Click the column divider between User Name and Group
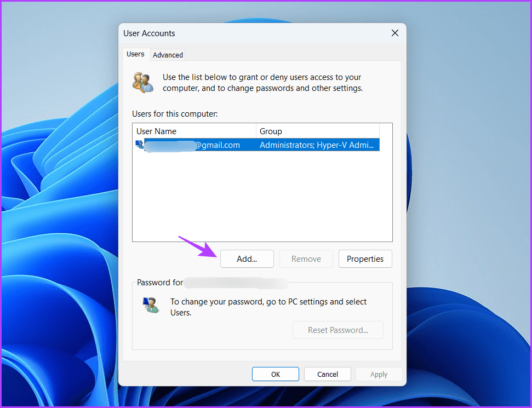 (x=256, y=131)
